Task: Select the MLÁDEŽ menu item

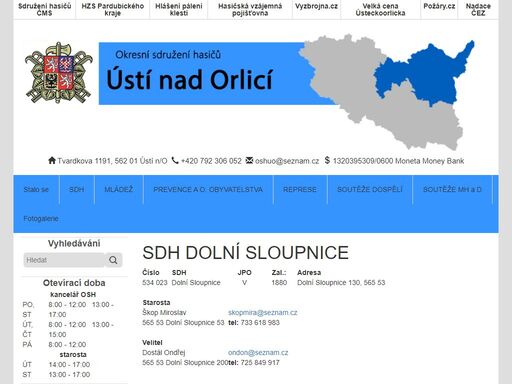Action: point(119,189)
